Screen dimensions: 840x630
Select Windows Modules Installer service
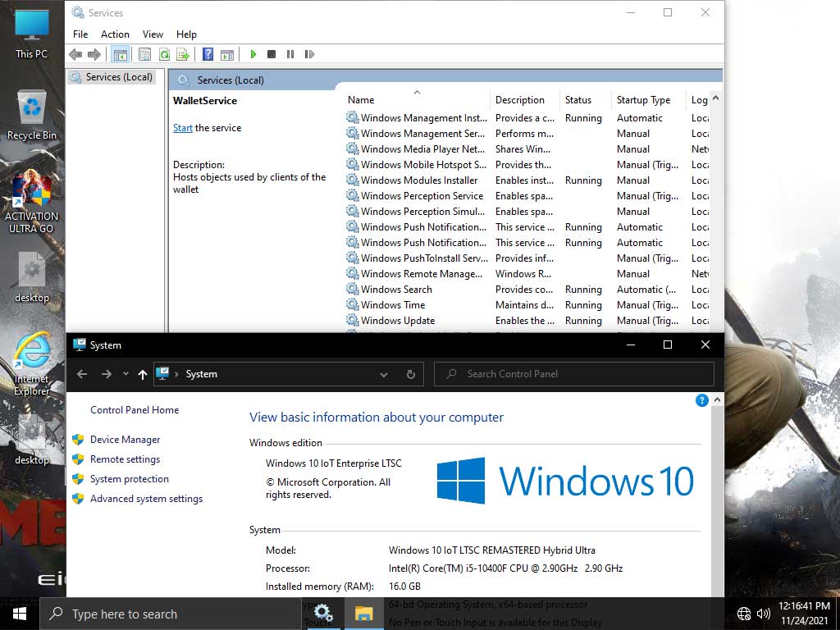point(527,180)
